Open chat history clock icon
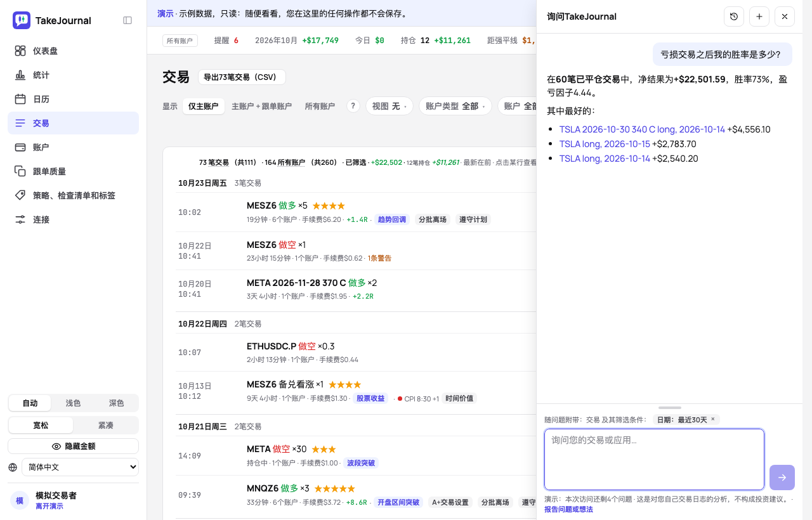 734,16
